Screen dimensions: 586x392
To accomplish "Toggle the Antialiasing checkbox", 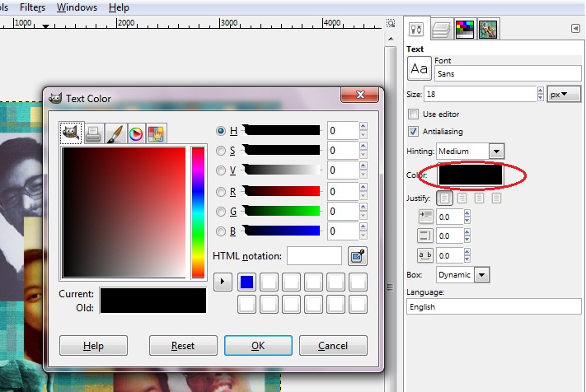I will [x=413, y=132].
